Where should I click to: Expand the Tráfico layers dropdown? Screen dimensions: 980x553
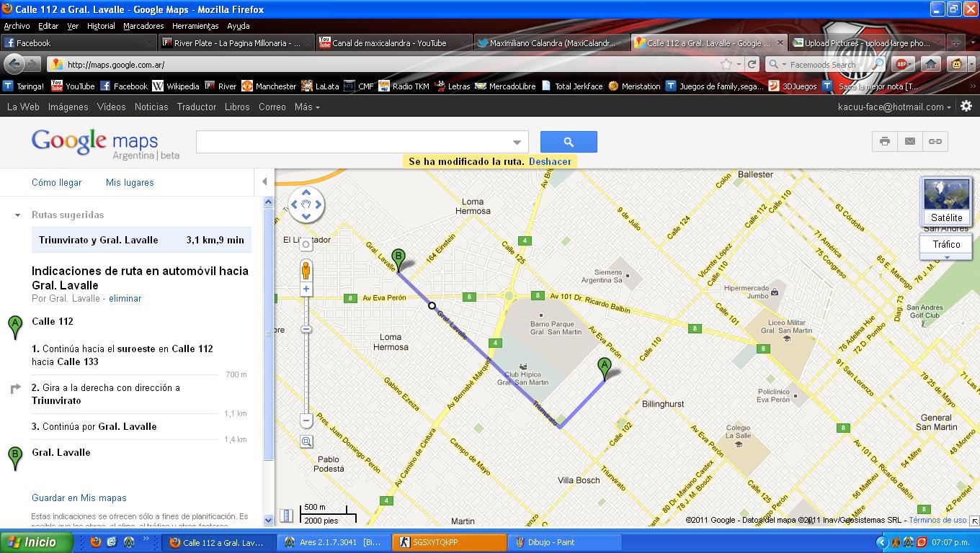[947, 257]
